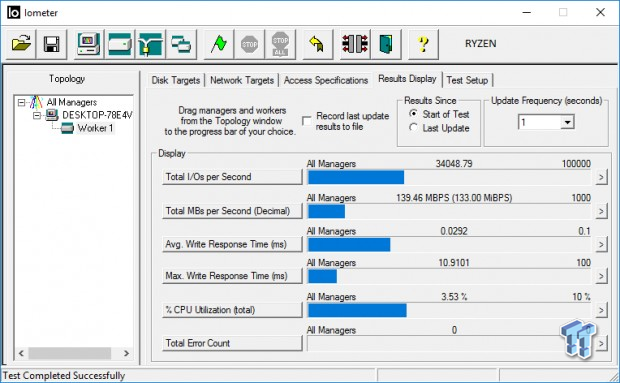Expand details arrow for Total I/Os per Second
This screenshot has width=620, height=383.
[x=601, y=177]
